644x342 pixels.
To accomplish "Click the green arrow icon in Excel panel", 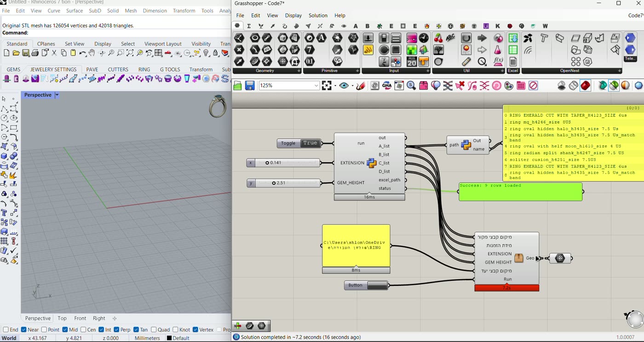I will 513,38.
